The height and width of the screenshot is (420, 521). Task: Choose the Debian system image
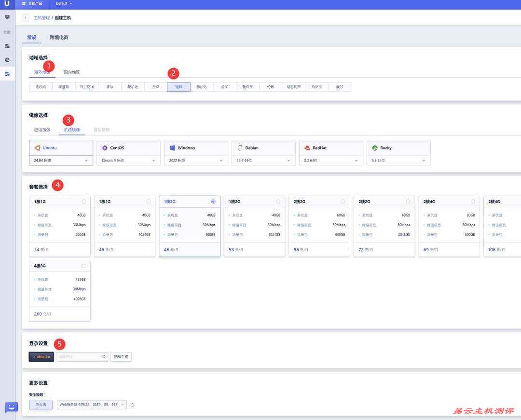coord(263,148)
